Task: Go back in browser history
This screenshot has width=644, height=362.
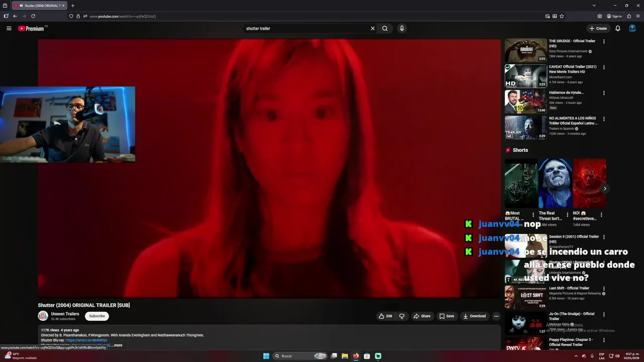Action: click(15, 16)
